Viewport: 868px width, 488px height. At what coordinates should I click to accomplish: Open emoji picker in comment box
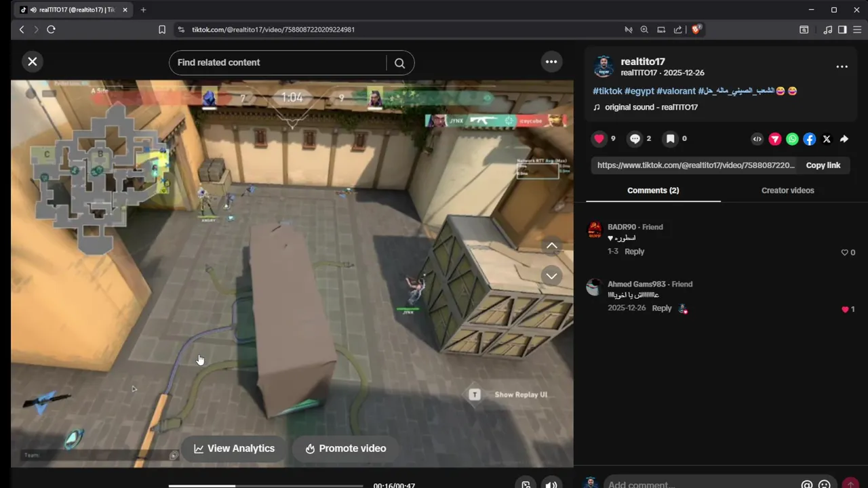(825, 484)
